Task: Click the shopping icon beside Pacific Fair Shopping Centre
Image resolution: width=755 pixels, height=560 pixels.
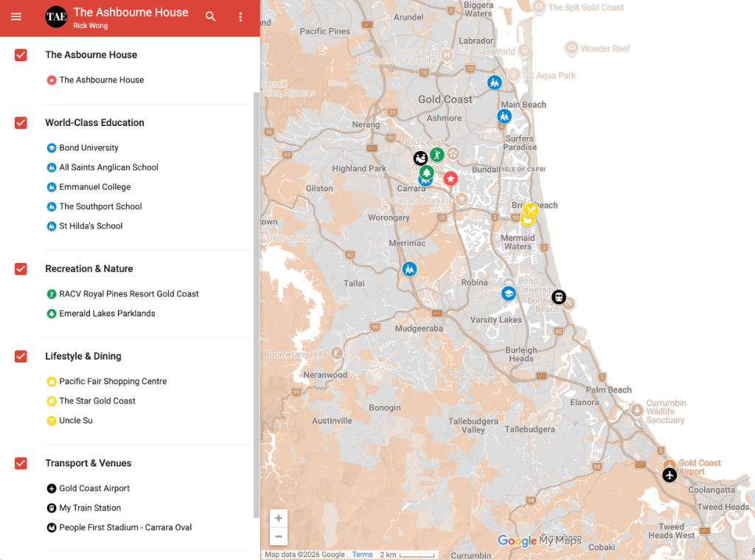Action: coord(52,382)
